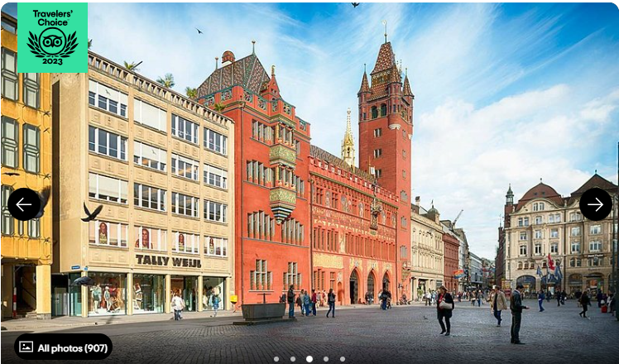Switch to the fourth carousel dot

[326, 359]
